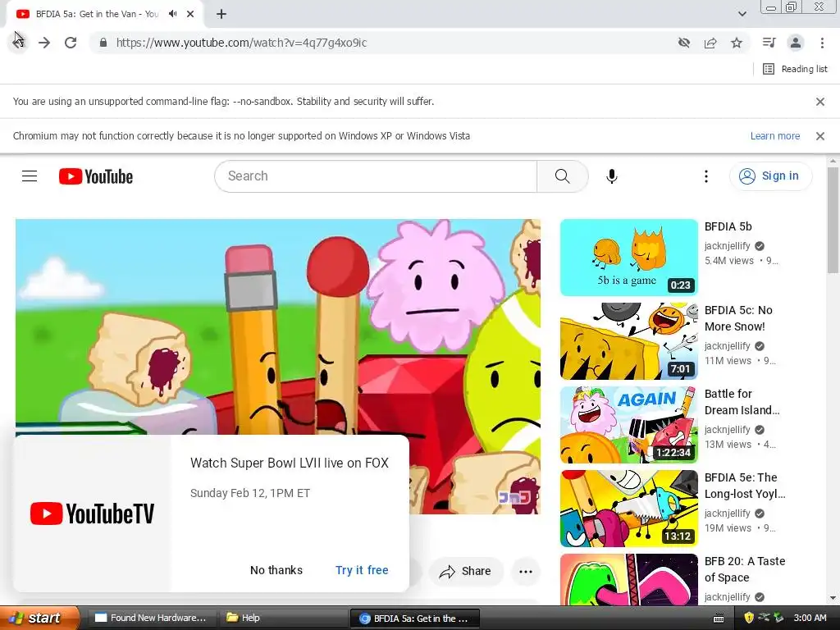Screen dimensions: 840x630
Task: Click the Battle for Dream Island title text
Action: tap(742, 402)
